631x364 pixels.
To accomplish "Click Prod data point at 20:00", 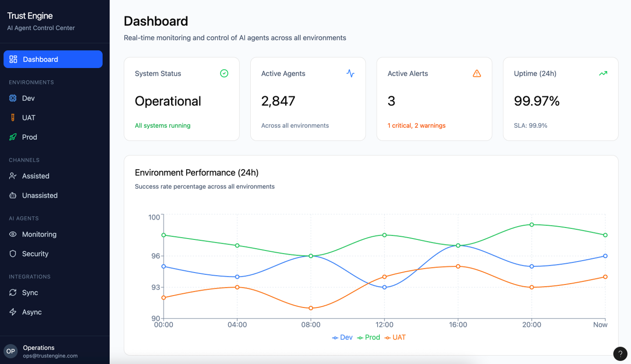I will pos(532,225).
